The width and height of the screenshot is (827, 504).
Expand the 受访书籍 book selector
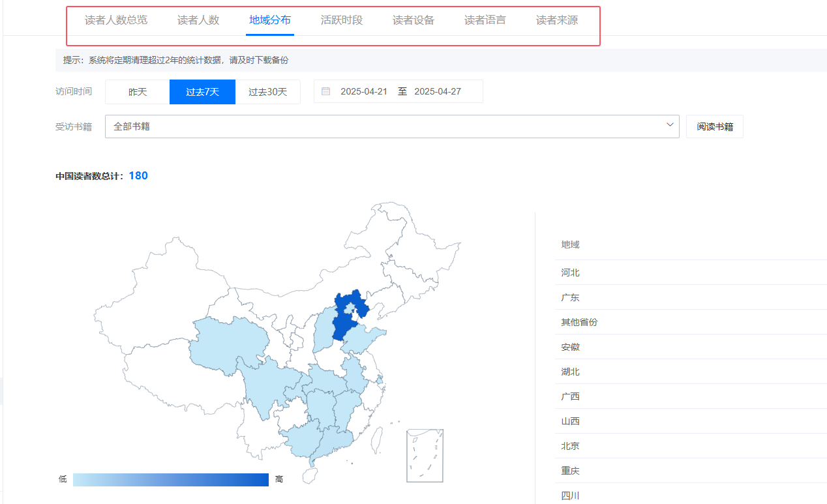(391, 126)
